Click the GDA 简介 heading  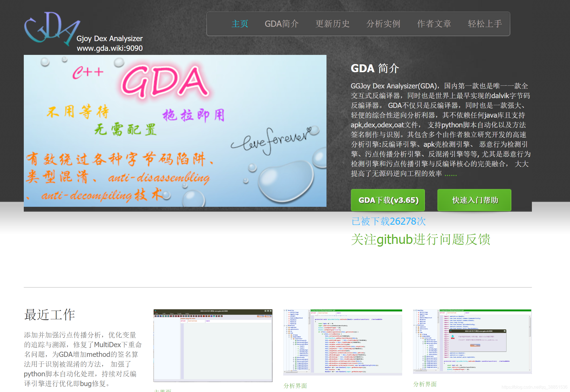375,68
